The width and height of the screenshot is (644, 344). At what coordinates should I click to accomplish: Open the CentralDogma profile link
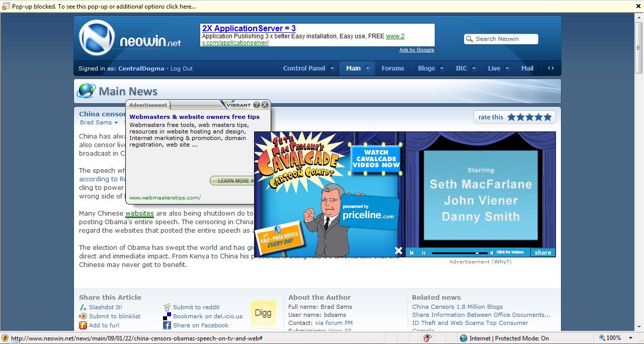[x=141, y=68]
